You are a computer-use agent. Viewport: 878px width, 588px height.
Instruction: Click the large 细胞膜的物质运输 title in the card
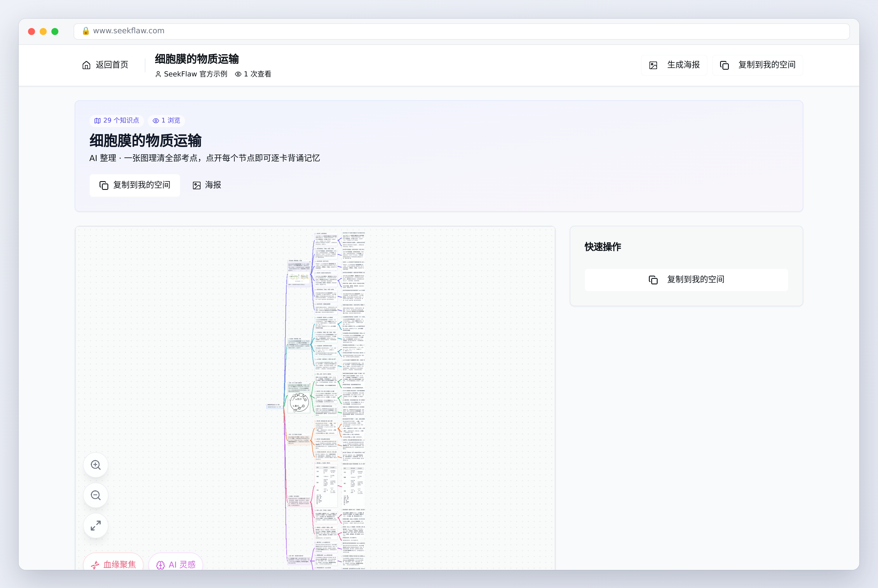pos(146,141)
